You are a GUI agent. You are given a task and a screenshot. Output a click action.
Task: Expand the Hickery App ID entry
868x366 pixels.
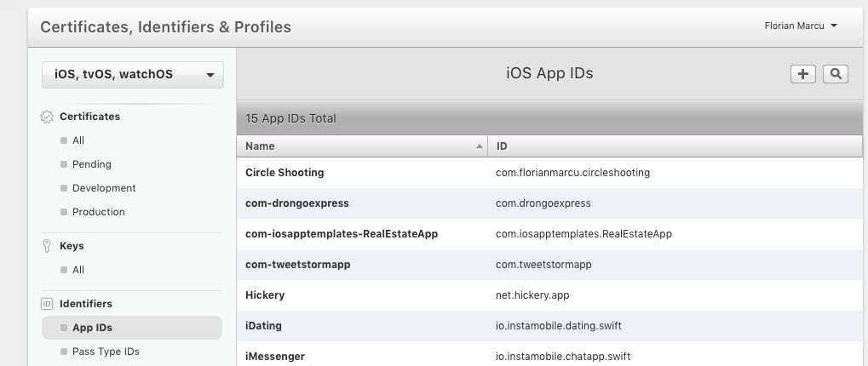(265, 295)
